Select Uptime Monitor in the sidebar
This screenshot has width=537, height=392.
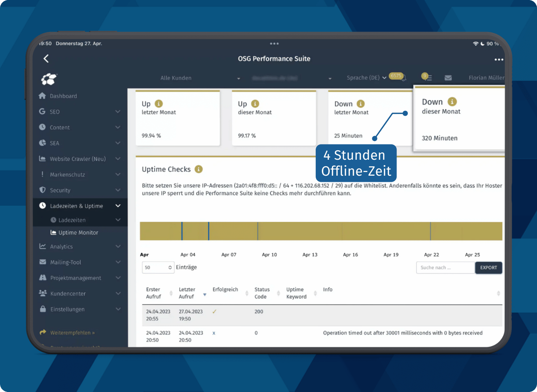(x=74, y=233)
